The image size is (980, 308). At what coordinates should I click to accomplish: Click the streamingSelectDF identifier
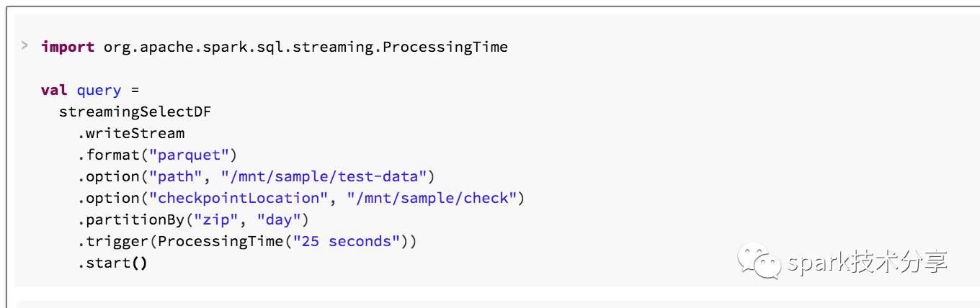(135, 112)
